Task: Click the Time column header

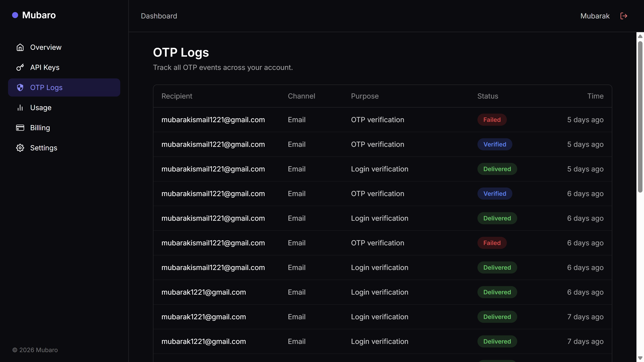Action: click(595, 96)
